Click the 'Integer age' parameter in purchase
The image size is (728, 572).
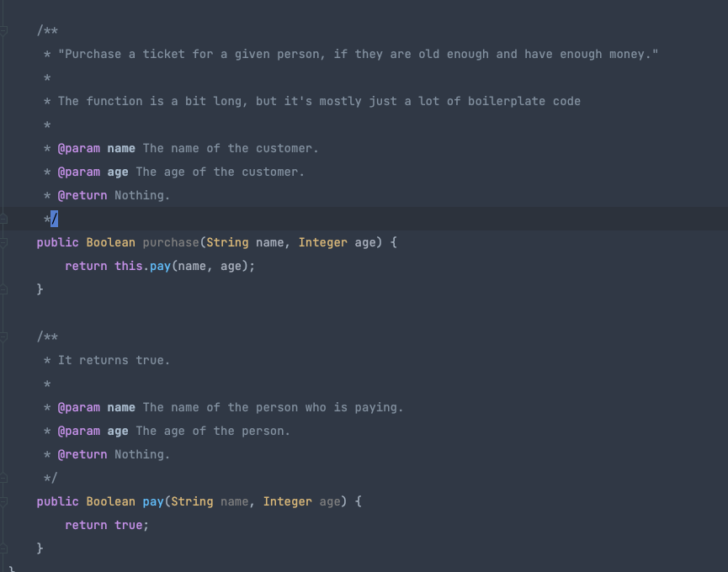click(337, 242)
